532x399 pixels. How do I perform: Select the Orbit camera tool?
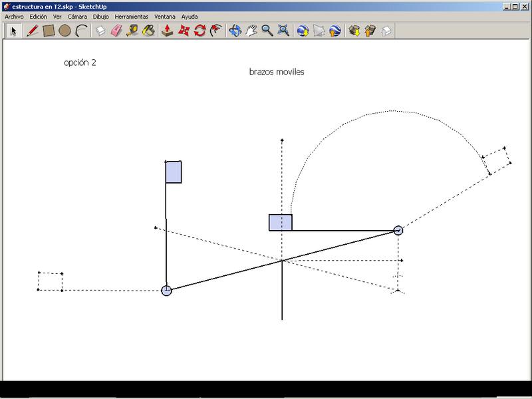click(x=235, y=31)
